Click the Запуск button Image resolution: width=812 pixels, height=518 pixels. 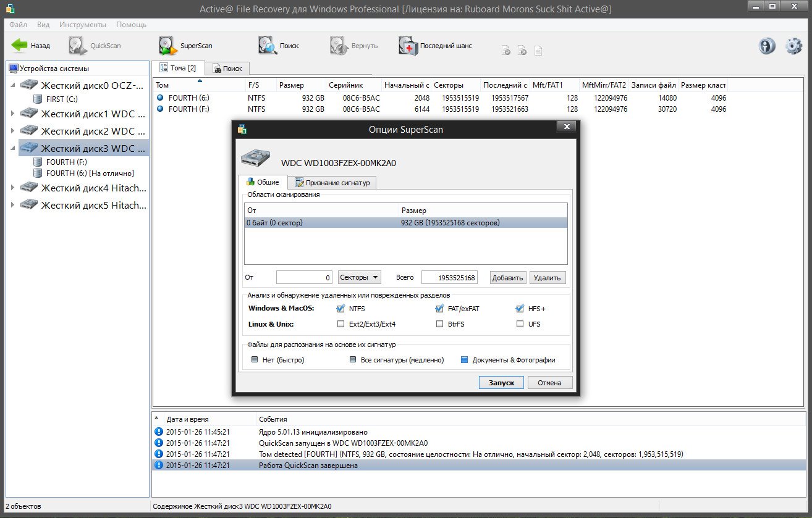coord(501,383)
